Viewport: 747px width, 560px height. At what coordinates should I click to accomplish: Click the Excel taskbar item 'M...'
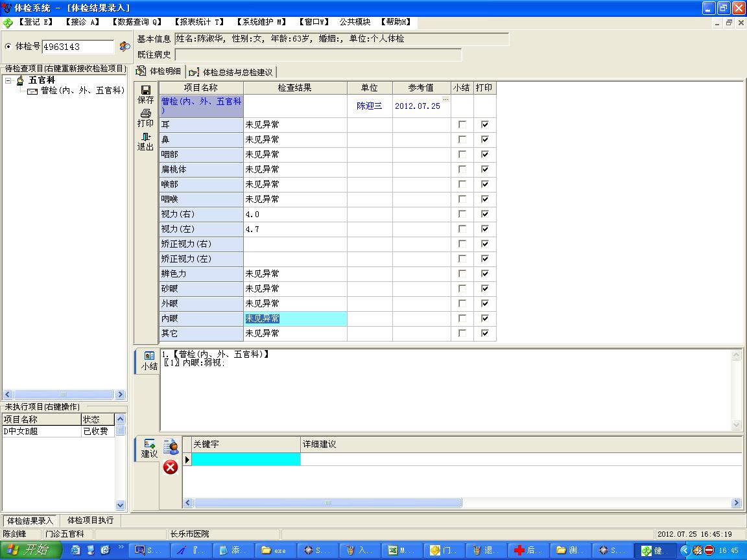401,550
